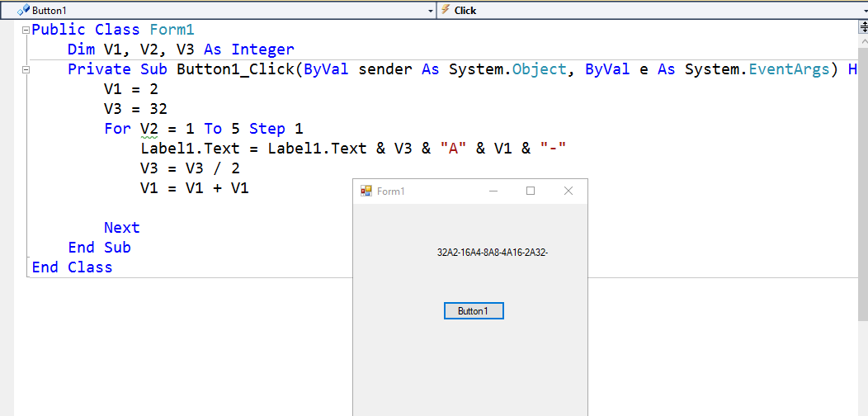Image resolution: width=868 pixels, height=416 pixels.
Task: Click the Form1 window title icon
Action: (x=366, y=191)
